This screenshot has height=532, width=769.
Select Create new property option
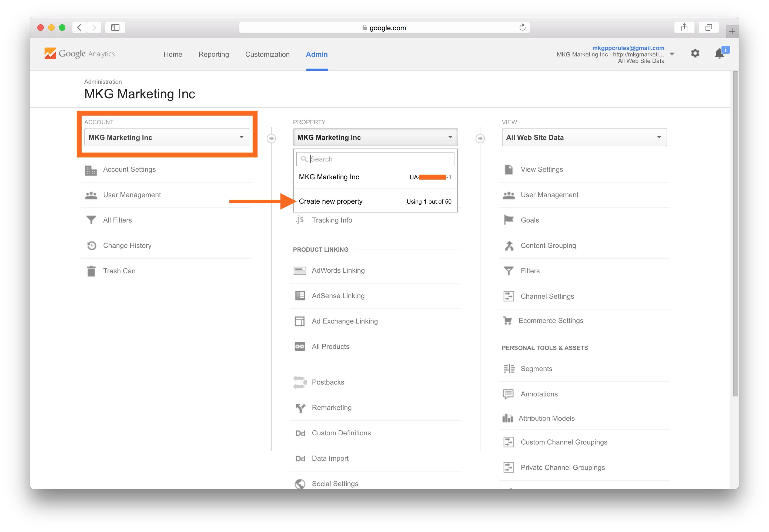[x=331, y=201]
